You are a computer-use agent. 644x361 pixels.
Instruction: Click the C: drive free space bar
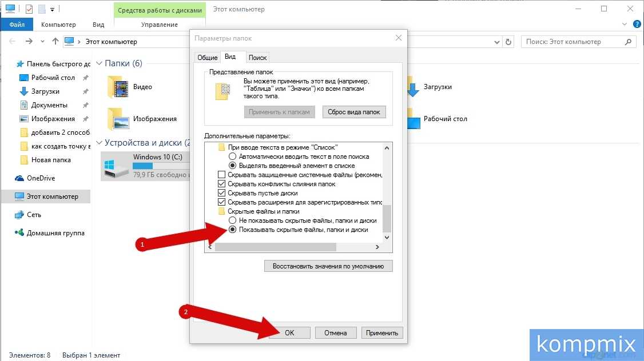click(x=161, y=166)
